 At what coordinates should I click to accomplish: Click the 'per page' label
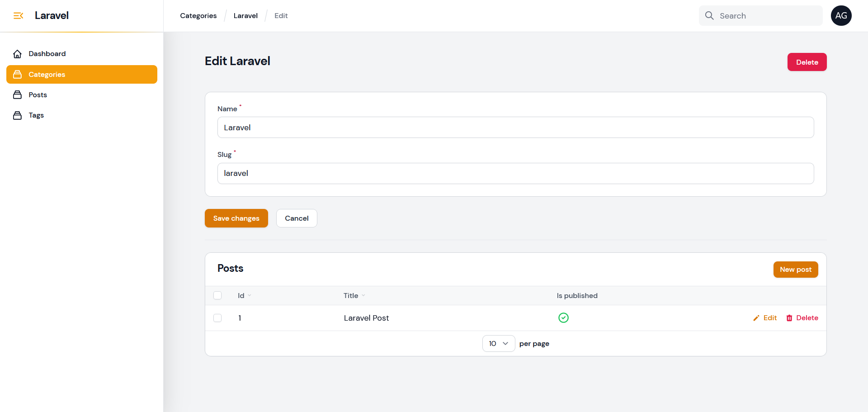[534, 344]
